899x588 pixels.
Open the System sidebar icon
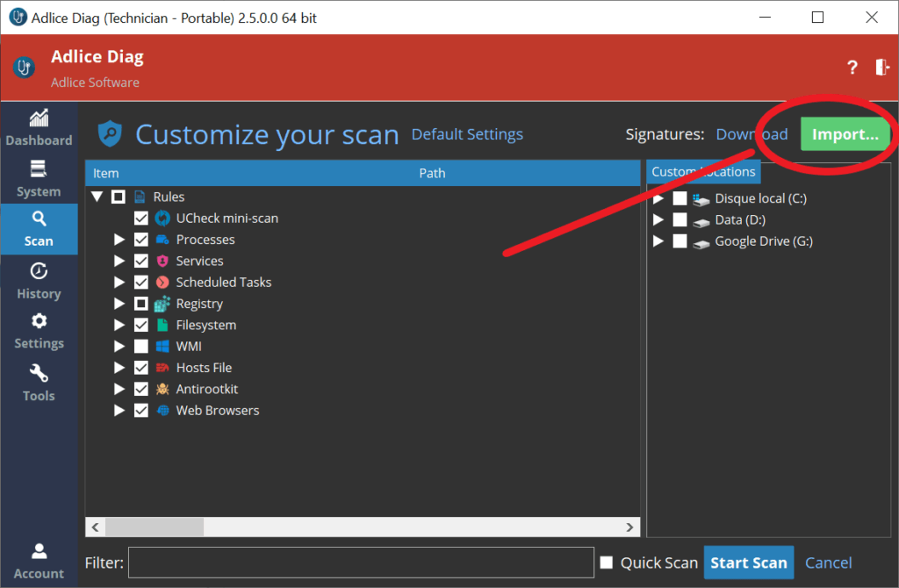click(x=39, y=169)
